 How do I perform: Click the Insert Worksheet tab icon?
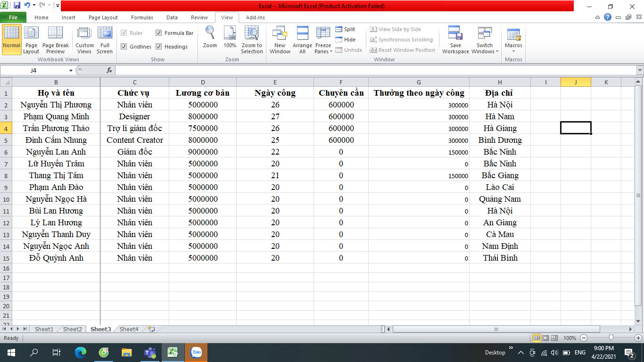point(151,329)
